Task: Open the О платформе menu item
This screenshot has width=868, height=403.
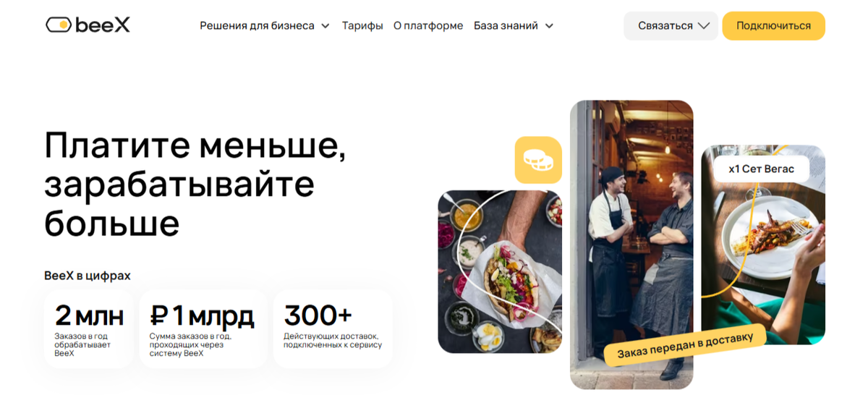Action: click(428, 26)
